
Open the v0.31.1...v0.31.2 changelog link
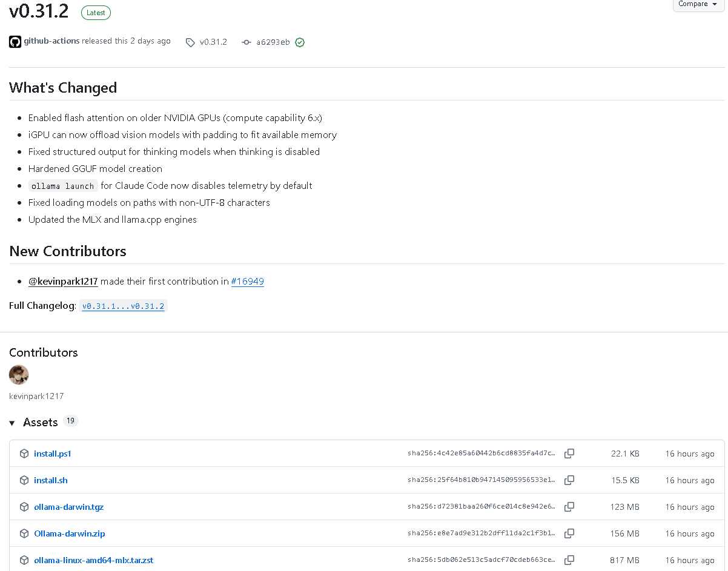pos(124,306)
